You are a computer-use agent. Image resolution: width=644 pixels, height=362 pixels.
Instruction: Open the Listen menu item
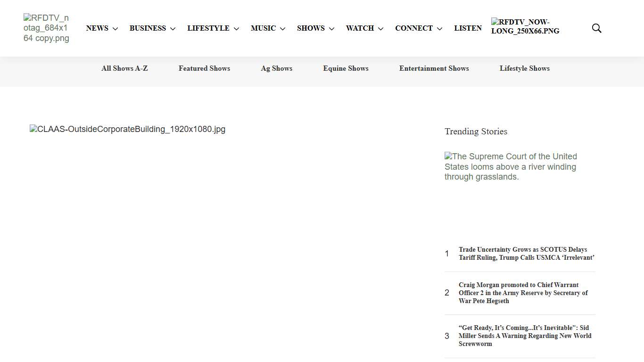point(468,28)
